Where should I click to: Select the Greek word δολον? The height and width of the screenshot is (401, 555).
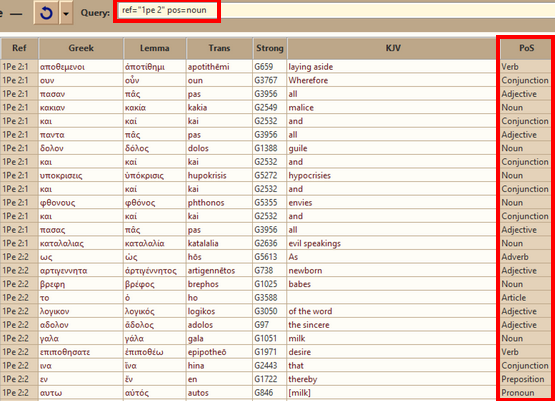(x=52, y=148)
